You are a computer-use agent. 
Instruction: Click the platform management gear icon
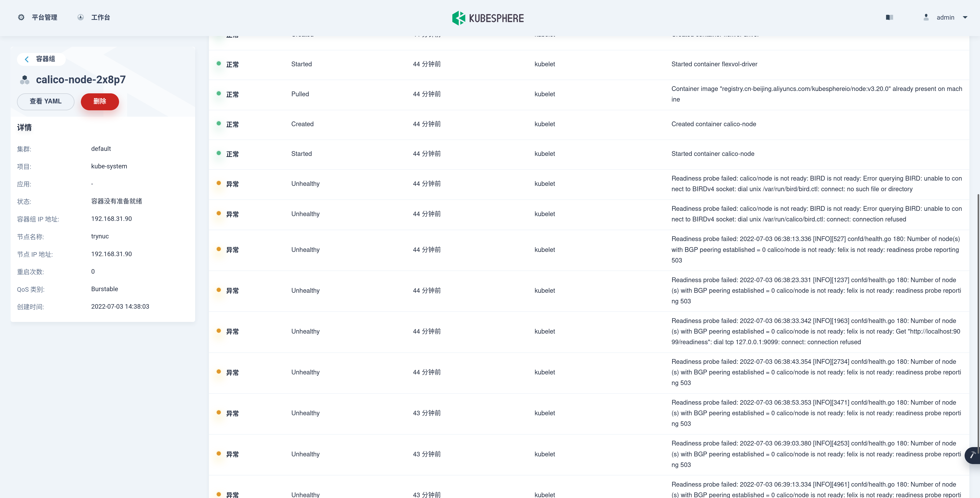[21, 18]
